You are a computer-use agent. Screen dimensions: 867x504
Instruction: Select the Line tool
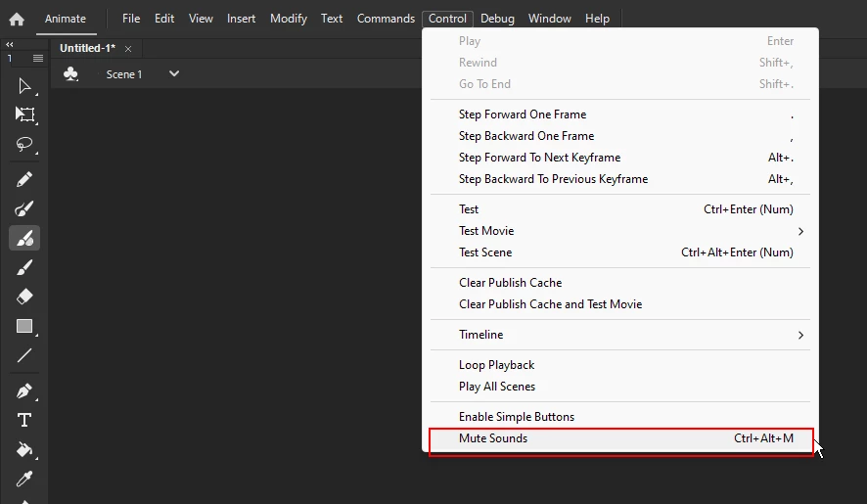[24, 355]
